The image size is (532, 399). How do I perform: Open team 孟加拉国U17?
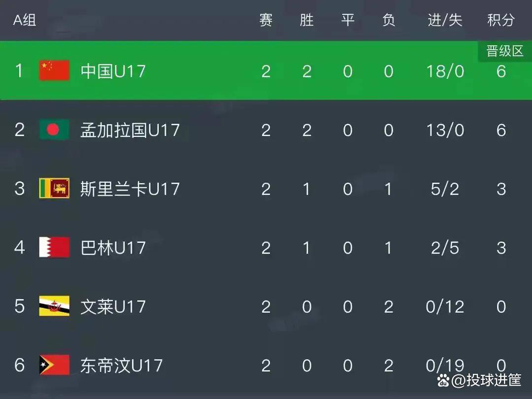click(x=130, y=130)
